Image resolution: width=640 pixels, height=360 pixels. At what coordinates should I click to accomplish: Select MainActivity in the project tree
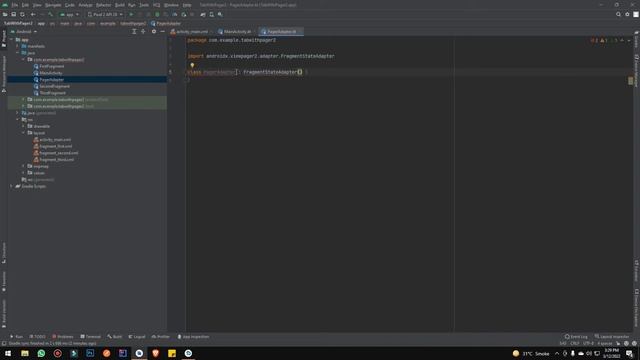48,73
